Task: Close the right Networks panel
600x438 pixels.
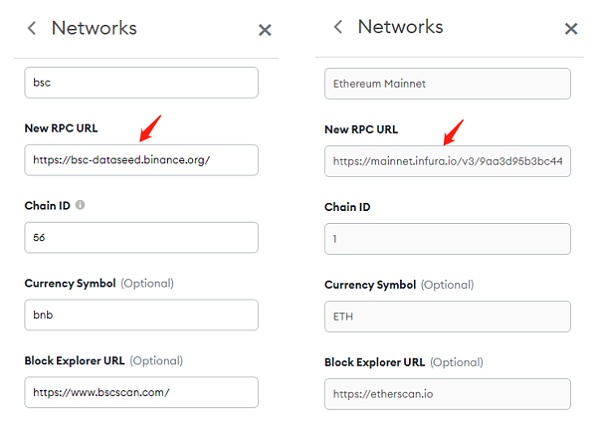Action: pyautogui.click(x=571, y=29)
